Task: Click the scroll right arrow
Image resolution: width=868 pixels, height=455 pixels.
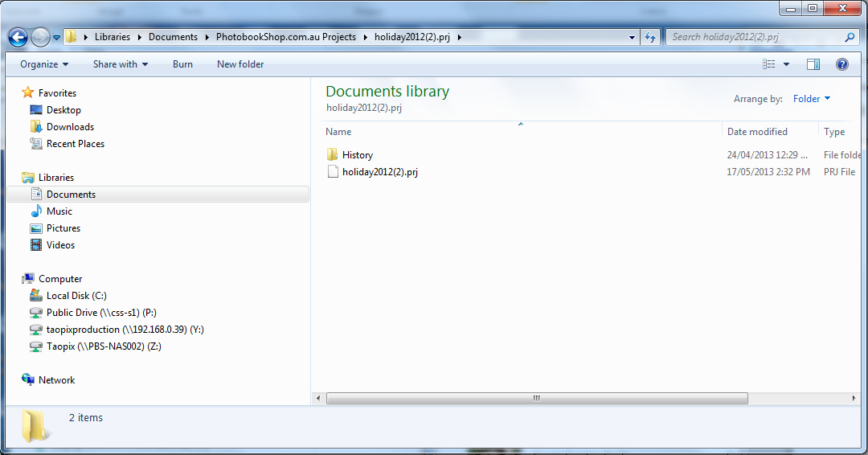Action: [x=854, y=398]
